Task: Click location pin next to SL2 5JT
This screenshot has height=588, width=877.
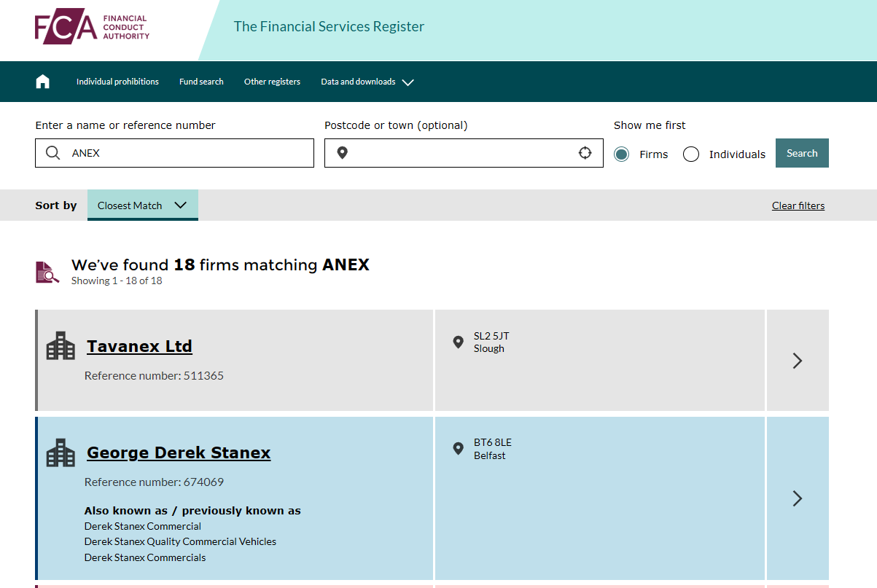Action: (458, 342)
